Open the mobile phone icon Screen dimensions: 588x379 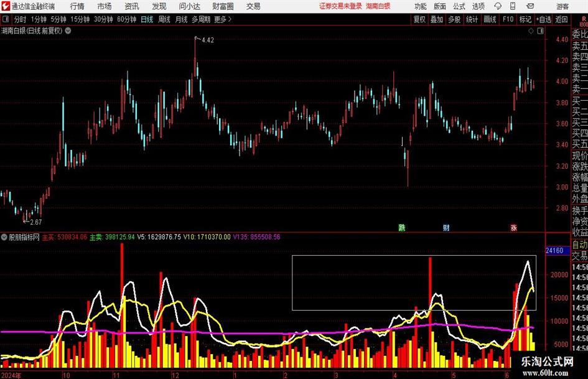point(513,6)
